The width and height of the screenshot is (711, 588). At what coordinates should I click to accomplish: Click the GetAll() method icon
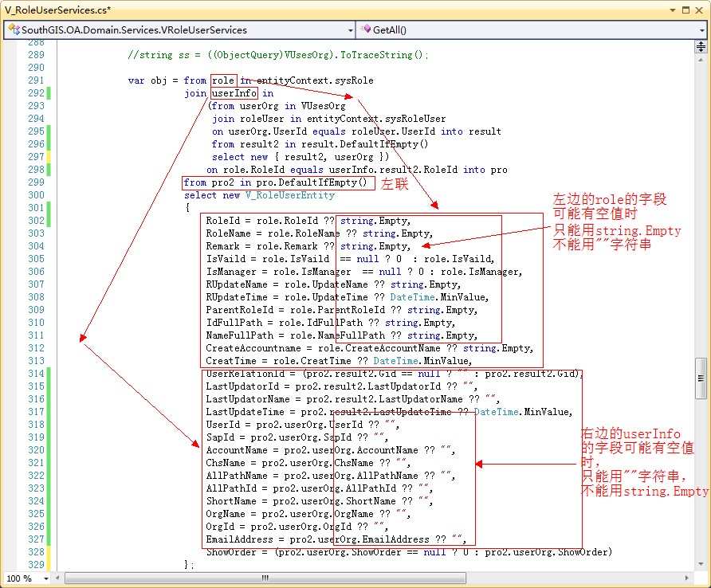click(x=366, y=29)
